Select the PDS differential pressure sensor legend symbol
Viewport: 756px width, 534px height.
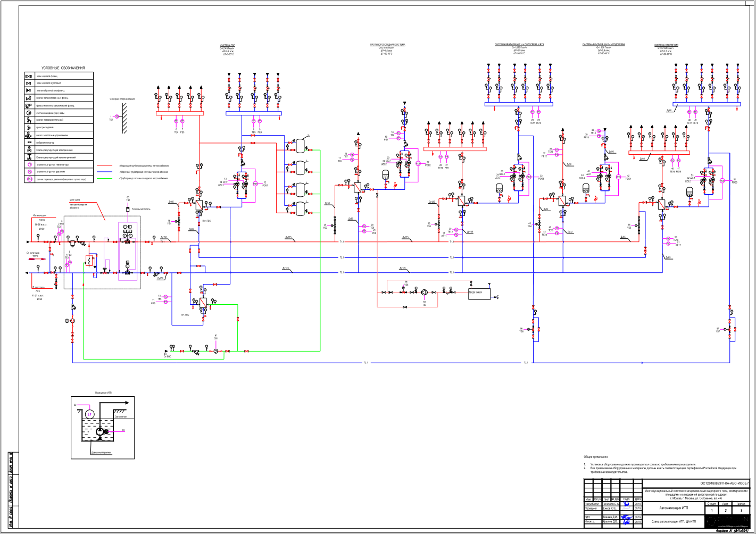(29, 179)
